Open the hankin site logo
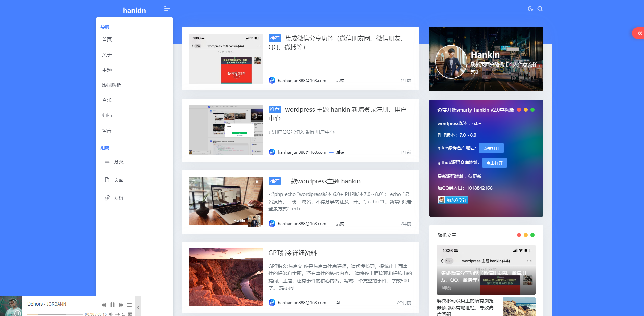The width and height of the screenshot is (644, 316). [x=134, y=10]
